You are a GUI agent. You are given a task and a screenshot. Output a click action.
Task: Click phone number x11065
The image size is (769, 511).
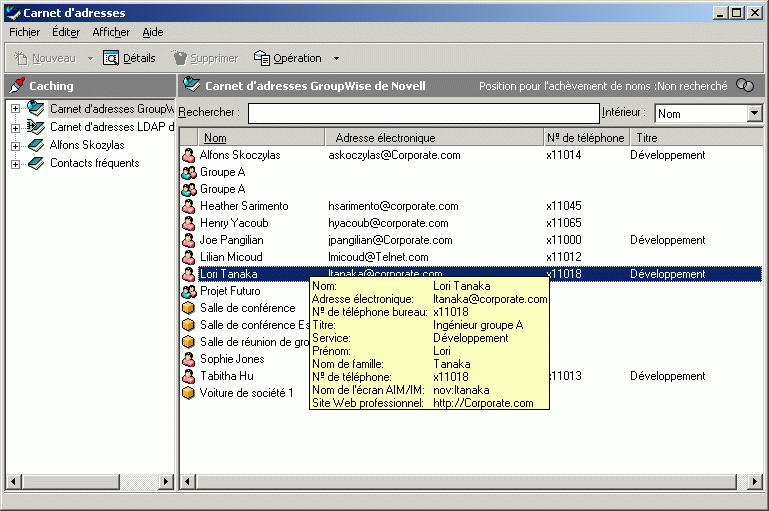pyautogui.click(x=564, y=223)
